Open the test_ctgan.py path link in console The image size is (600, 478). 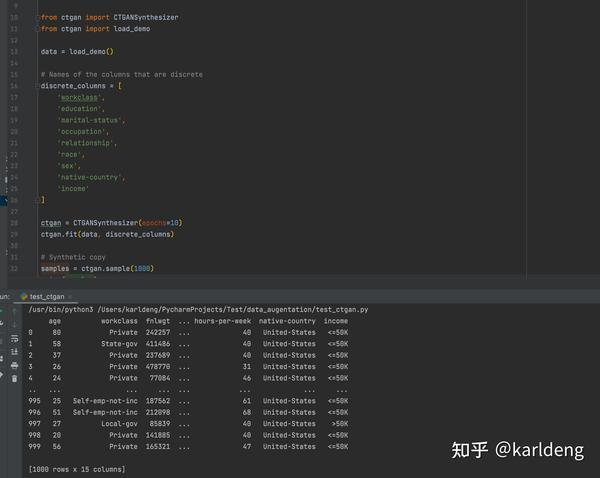(x=233, y=309)
